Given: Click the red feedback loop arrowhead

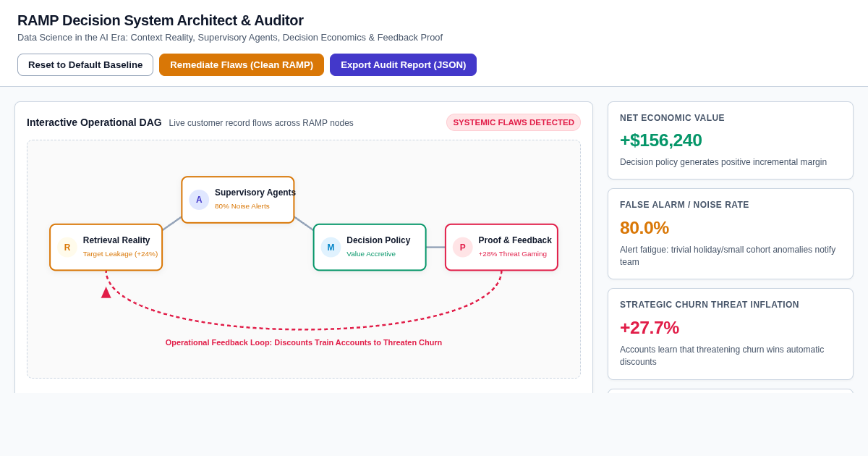Looking at the screenshot, I should [x=106, y=292].
